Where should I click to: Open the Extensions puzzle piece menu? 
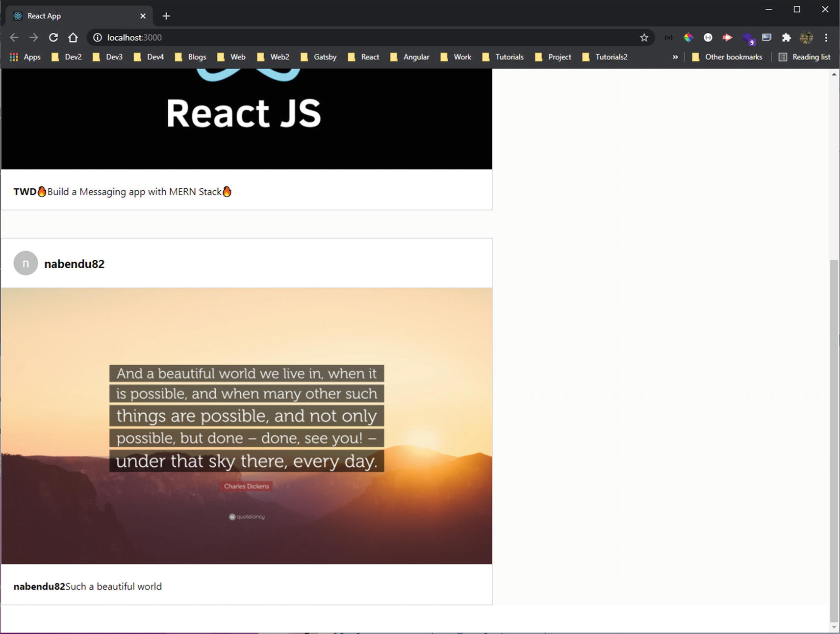(786, 38)
